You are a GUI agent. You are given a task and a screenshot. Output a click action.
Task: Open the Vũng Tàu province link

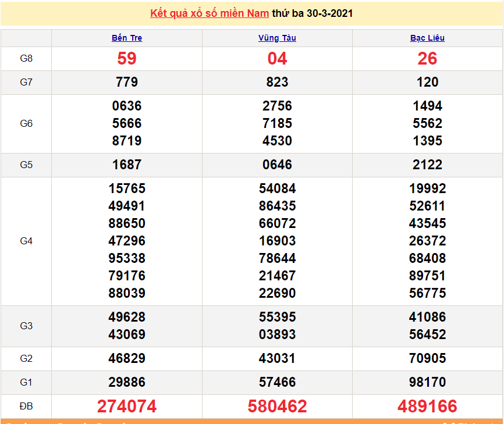(x=277, y=38)
